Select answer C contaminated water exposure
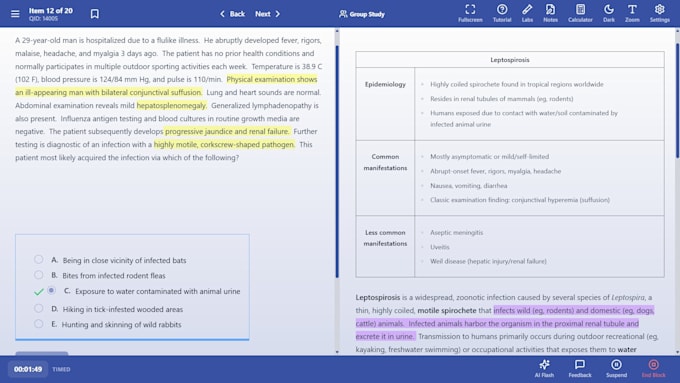 (x=51, y=290)
